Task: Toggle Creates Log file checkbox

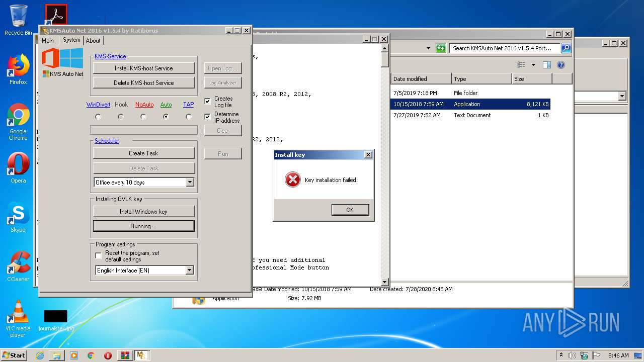Action: coord(207,102)
